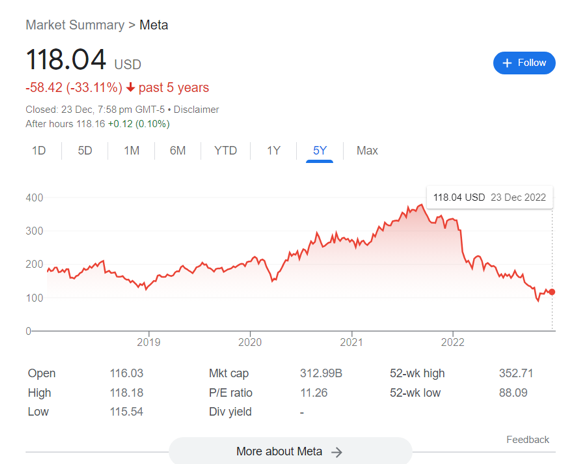Image resolution: width=578 pixels, height=464 pixels.
Task: Select the 1Y time range tab
Action: tap(274, 151)
